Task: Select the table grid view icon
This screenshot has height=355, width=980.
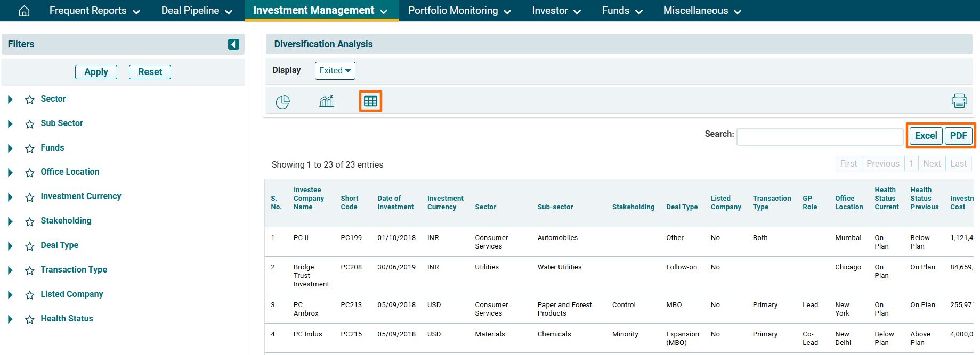Action: [x=370, y=101]
